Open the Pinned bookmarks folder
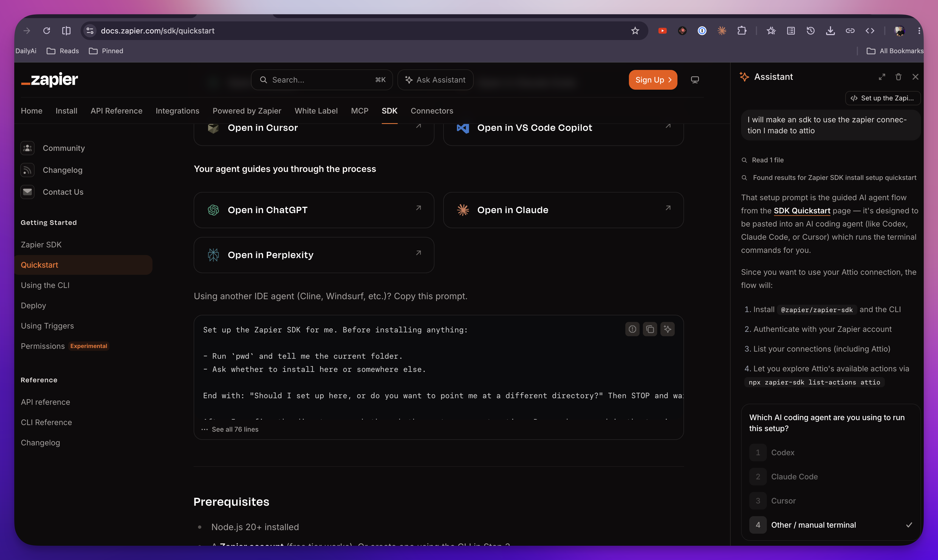Screen dimensions: 938x560 (x=106, y=51)
